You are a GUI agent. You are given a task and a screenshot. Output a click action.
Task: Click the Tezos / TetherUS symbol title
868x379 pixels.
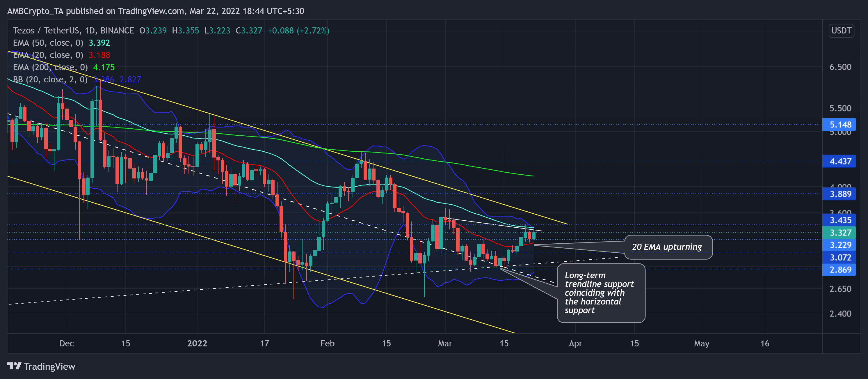pyautogui.click(x=74, y=31)
